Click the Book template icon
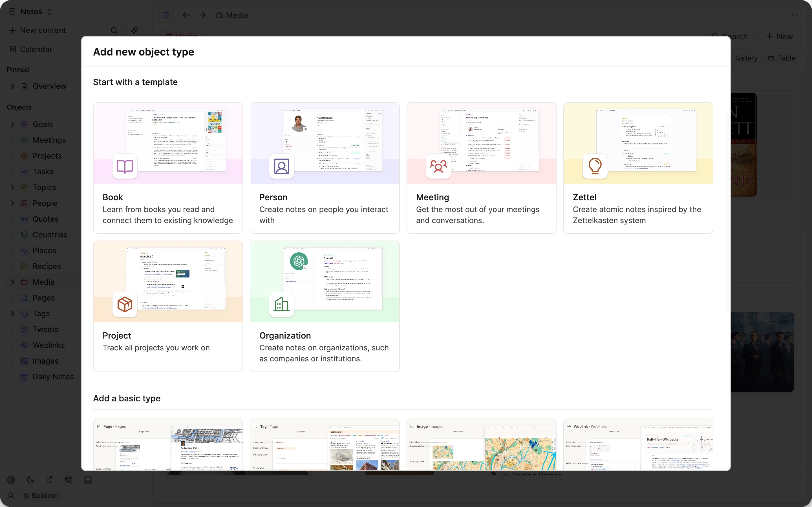 click(x=125, y=166)
